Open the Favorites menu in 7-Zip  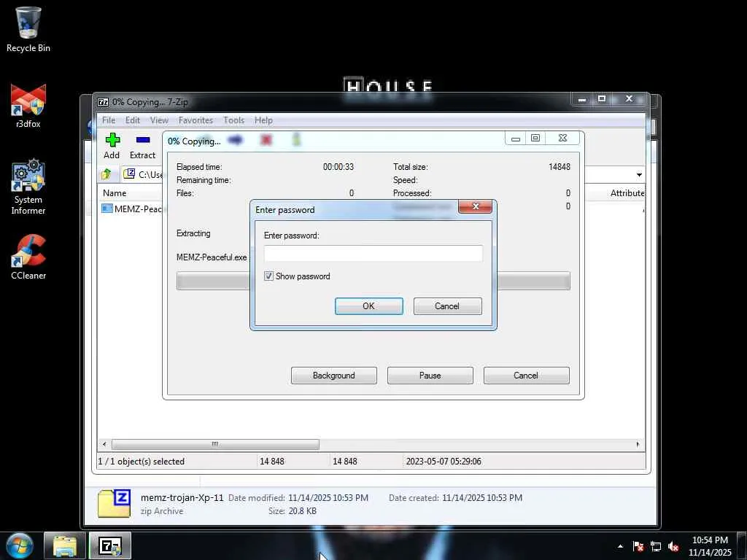click(x=196, y=120)
